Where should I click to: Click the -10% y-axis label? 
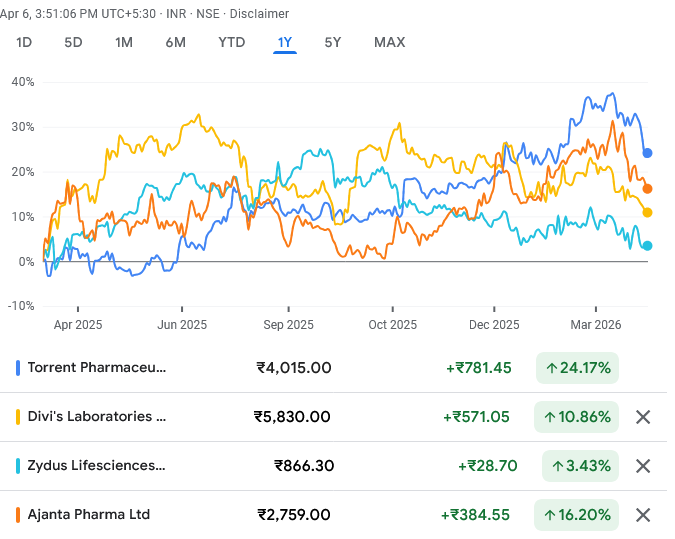[x=21, y=306]
